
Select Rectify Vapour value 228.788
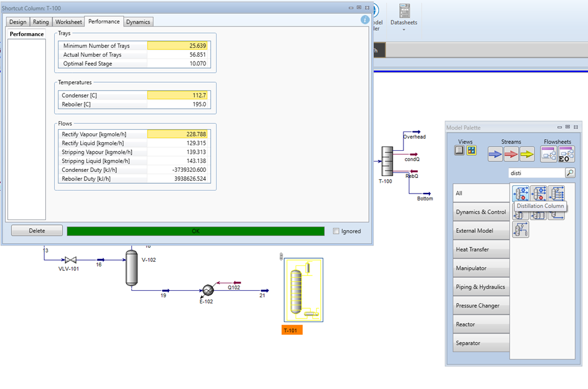point(177,134)
